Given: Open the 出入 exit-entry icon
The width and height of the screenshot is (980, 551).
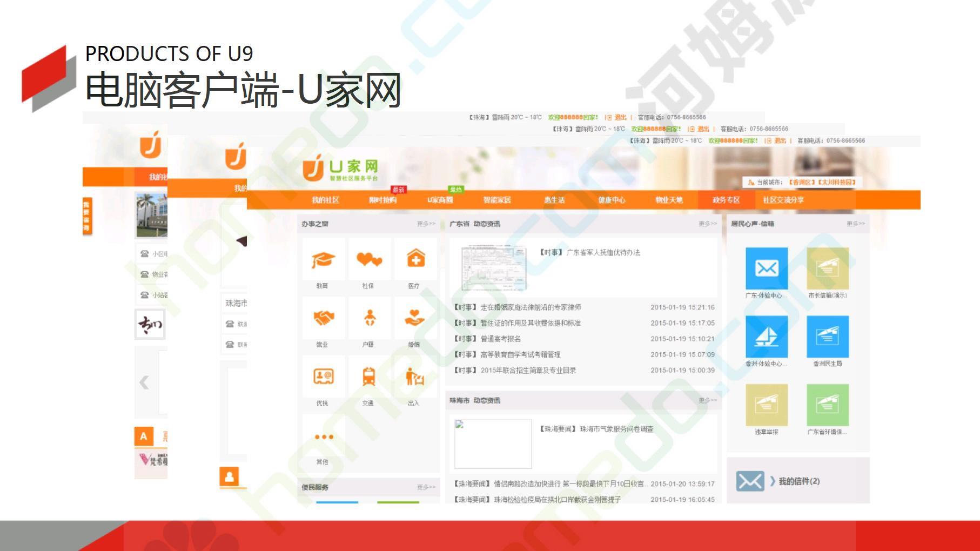Looking at the screenshot, I should pos(414,377).
